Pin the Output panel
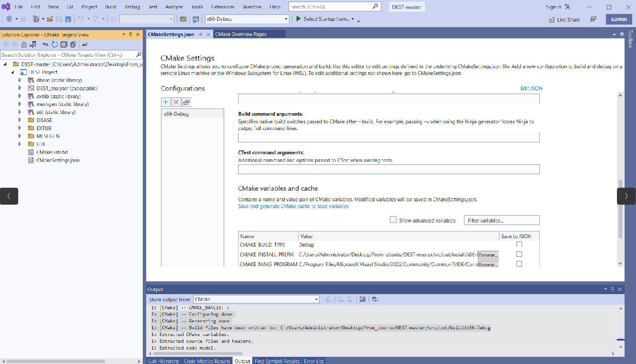This screenshot has width=636, height=364. [612, 289]
